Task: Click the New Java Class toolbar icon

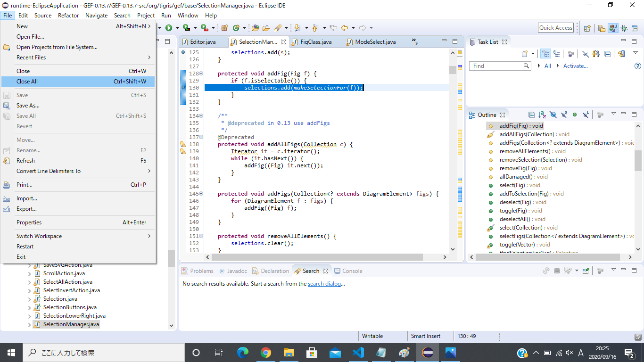Action: tap(236, 28)
